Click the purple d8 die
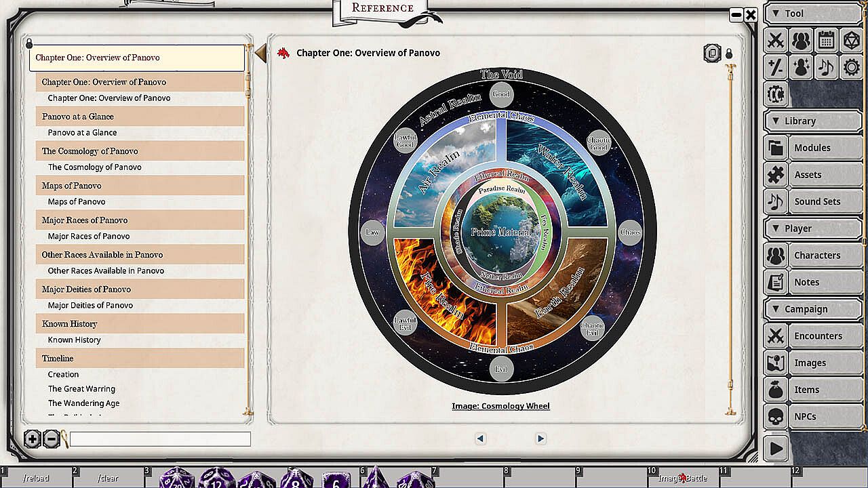Viewport: 868px width, 488px height. [296, 477]
